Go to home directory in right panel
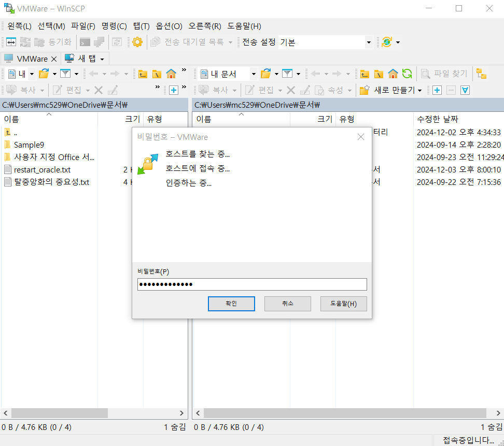 pos(393,74)
